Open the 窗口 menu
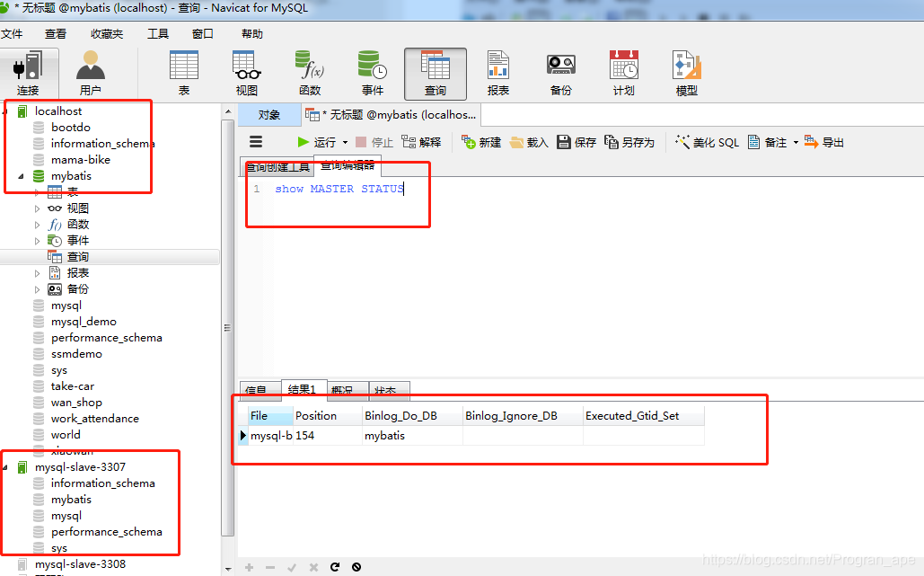 (203, 33)
